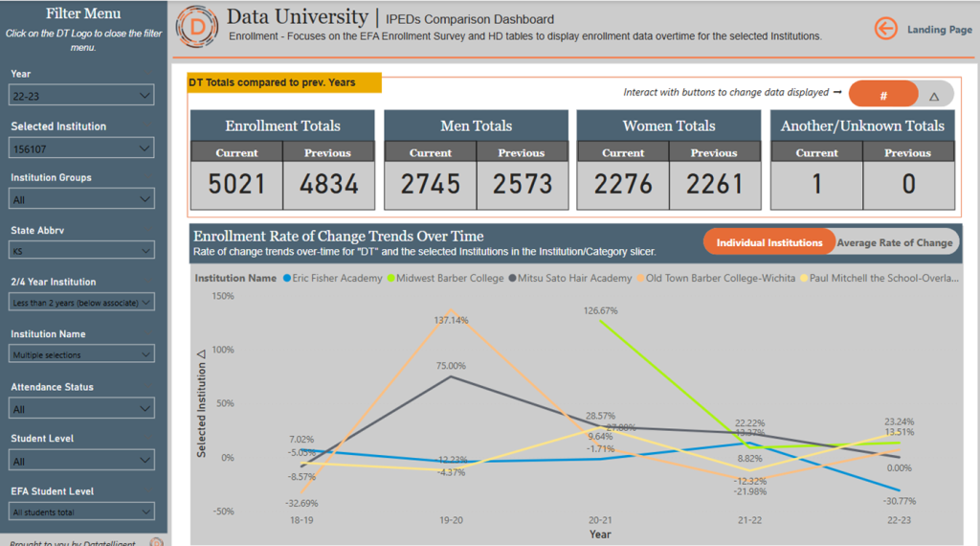Image resolution: width=980 pixels, height=546 pixels.
Task: Click Paul Mitchell the School legend entry
Action: tap(880, 279)
